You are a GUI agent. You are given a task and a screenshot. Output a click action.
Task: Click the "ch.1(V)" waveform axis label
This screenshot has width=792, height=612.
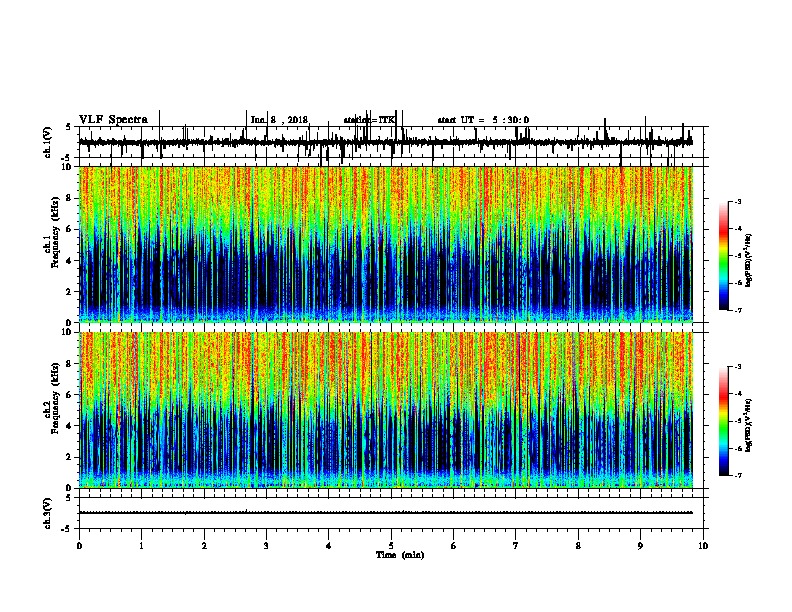point(48,142)
